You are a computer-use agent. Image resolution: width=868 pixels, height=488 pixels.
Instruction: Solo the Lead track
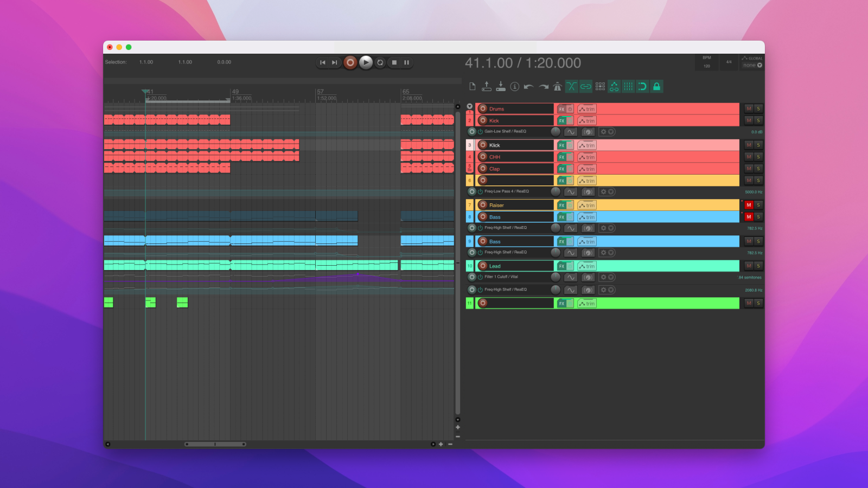pyautogui.click(x=758, y=266)
